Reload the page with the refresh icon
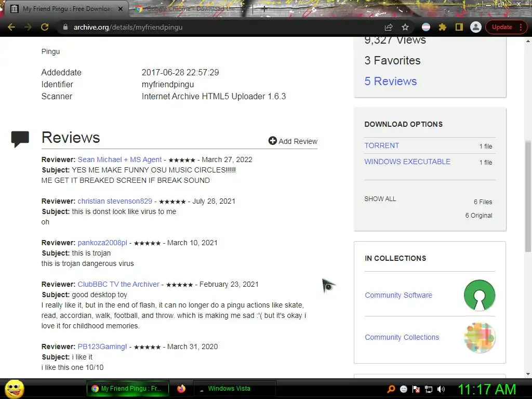The image size is (532, 399). tap(45, 27)
